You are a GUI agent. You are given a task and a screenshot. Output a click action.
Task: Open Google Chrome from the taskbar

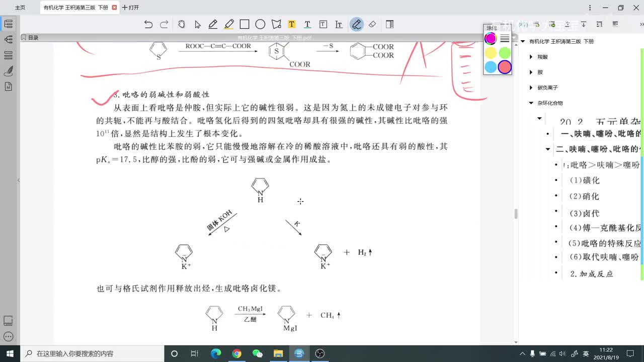pyautogui.click(x=236, y=353)
